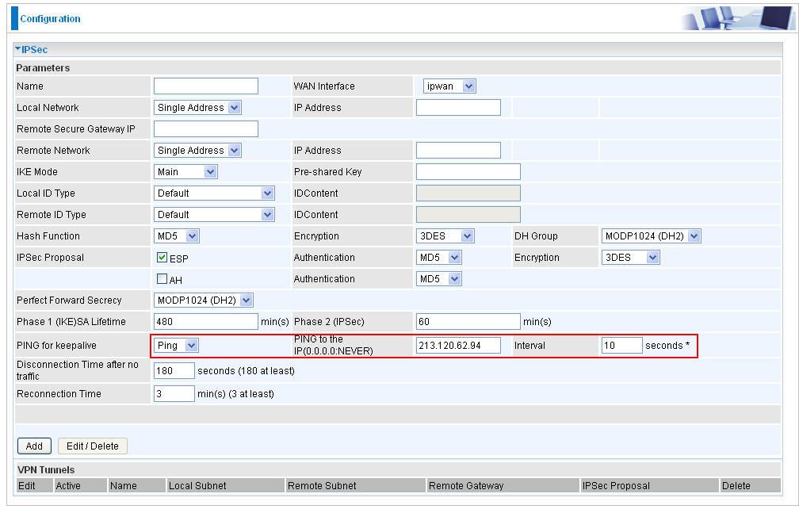The image size is (799, 532).
Task: Click the IPSec Proposal column header
Action: coord(616,486)
